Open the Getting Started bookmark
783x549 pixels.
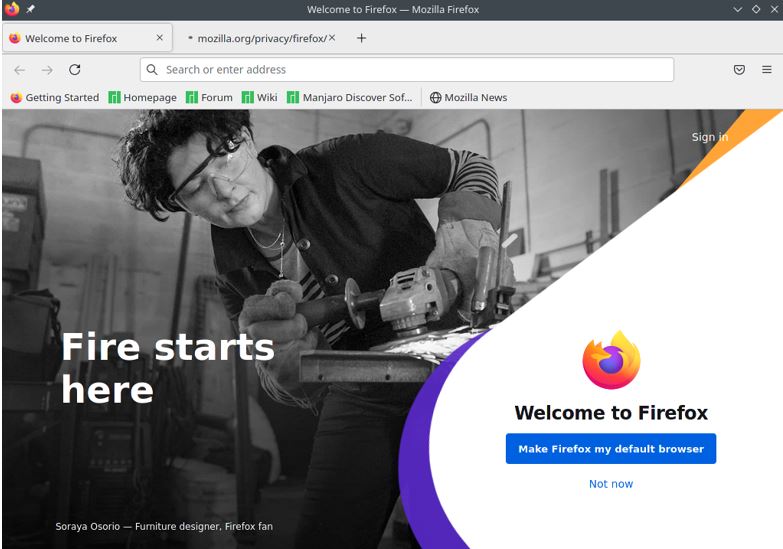55,97
